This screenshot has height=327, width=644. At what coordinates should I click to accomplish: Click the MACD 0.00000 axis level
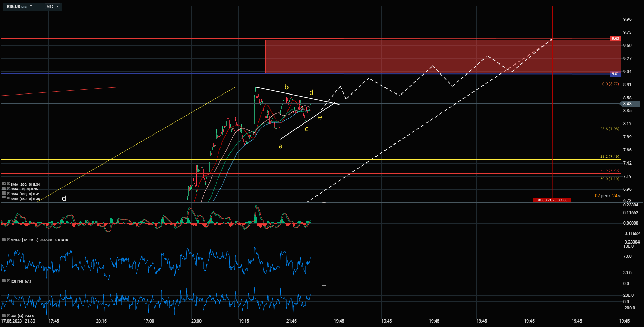tap(631, 223)
